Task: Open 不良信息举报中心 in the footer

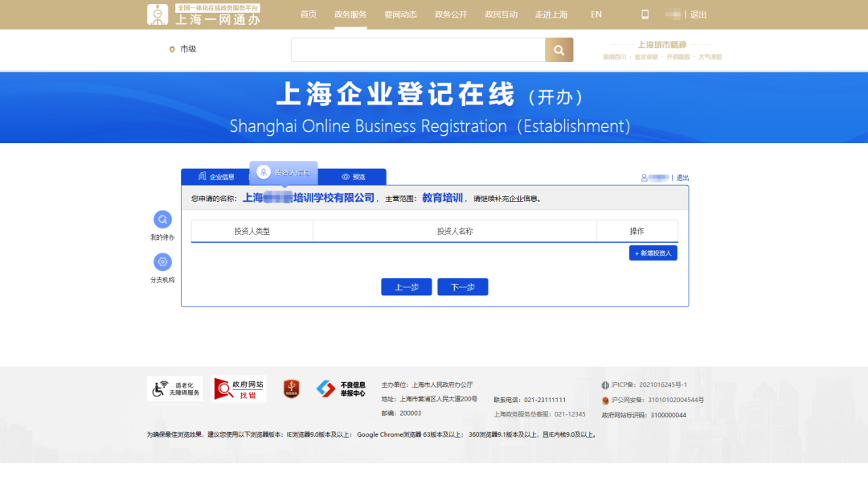Action: point(342,388)
